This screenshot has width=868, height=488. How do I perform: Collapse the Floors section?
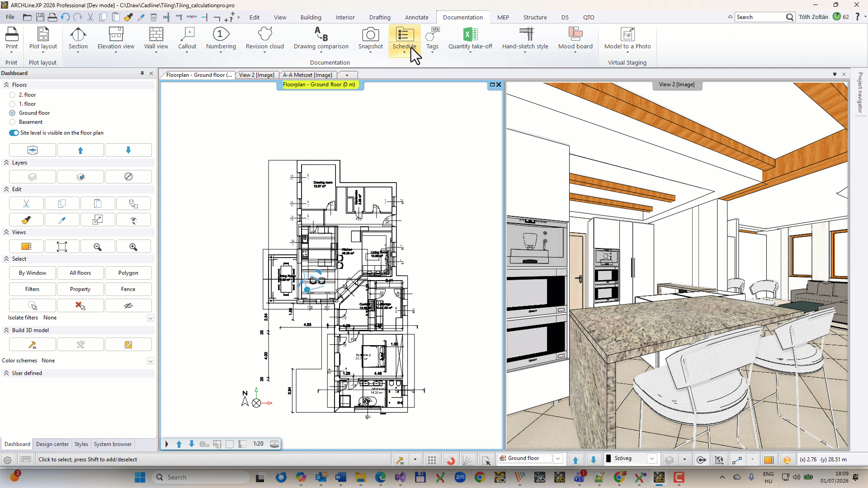(x=6, y=85)
